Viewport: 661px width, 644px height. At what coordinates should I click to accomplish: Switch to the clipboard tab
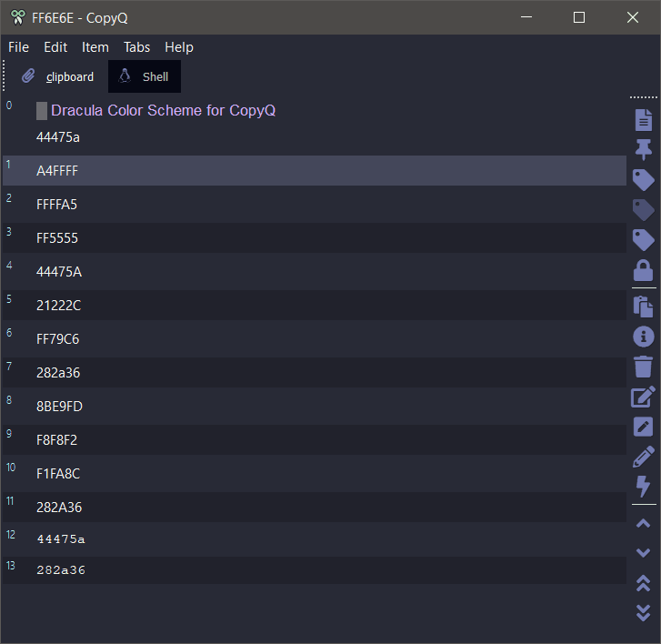(58, 76)
